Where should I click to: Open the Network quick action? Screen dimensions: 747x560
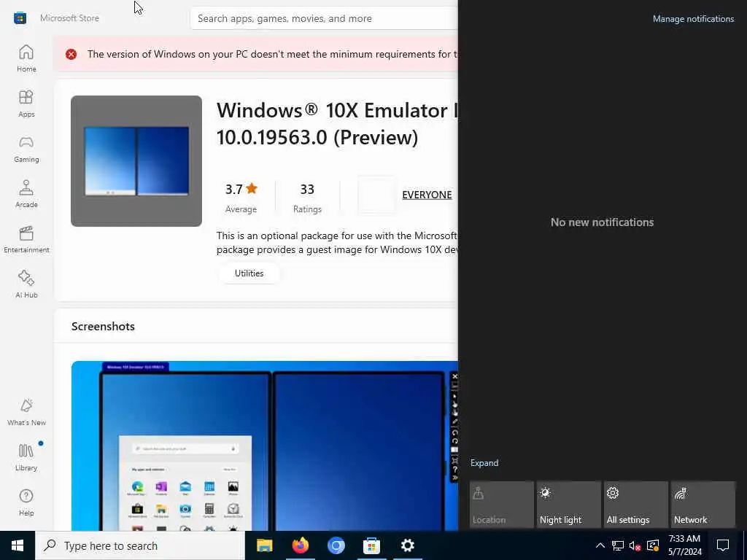(x=703, y=505)
